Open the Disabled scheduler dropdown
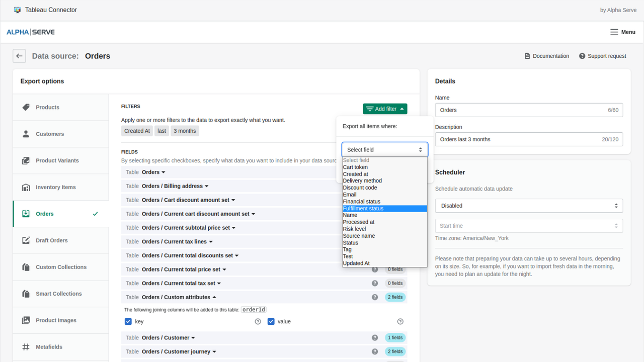644x362 pixels. tap(529, 205)
